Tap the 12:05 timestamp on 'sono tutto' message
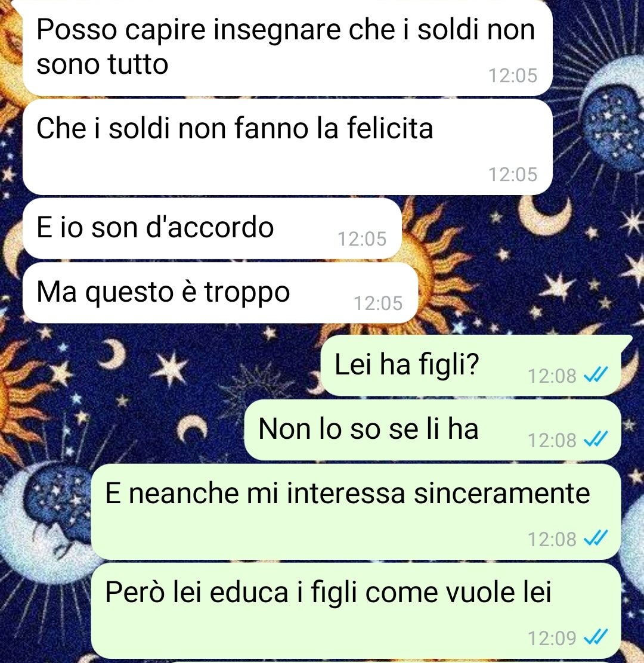This screenshot has width=644, height=663. coord(512,76)
